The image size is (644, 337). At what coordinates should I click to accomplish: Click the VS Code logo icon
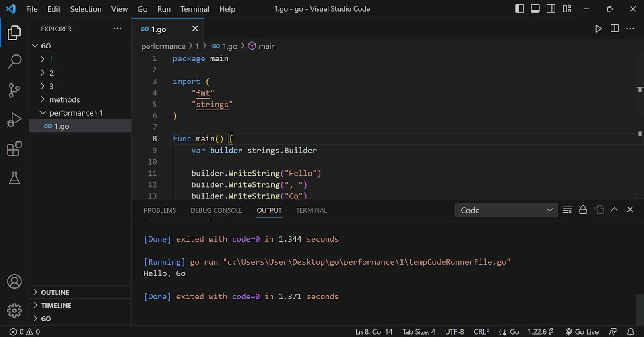point(11,8)
